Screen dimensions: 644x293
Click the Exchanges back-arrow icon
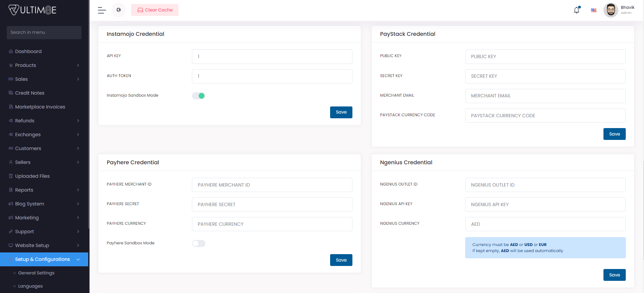pos(11,135)
